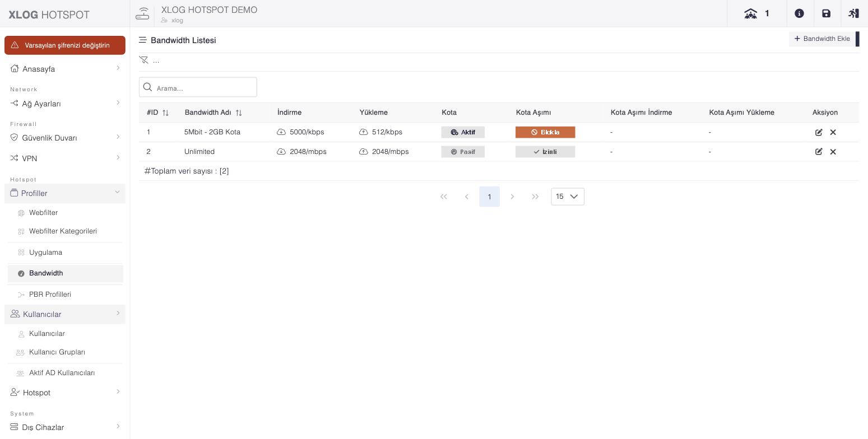This screenshot has width=868, height=439.
Task: Go to the previous page
Action: click(x=467, y=197)
